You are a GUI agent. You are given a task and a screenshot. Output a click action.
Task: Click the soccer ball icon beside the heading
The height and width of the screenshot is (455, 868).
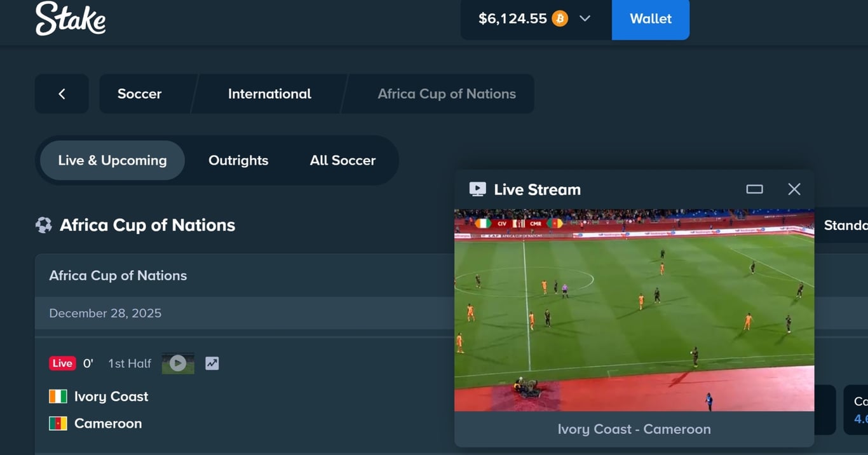(x=43, y=225)
